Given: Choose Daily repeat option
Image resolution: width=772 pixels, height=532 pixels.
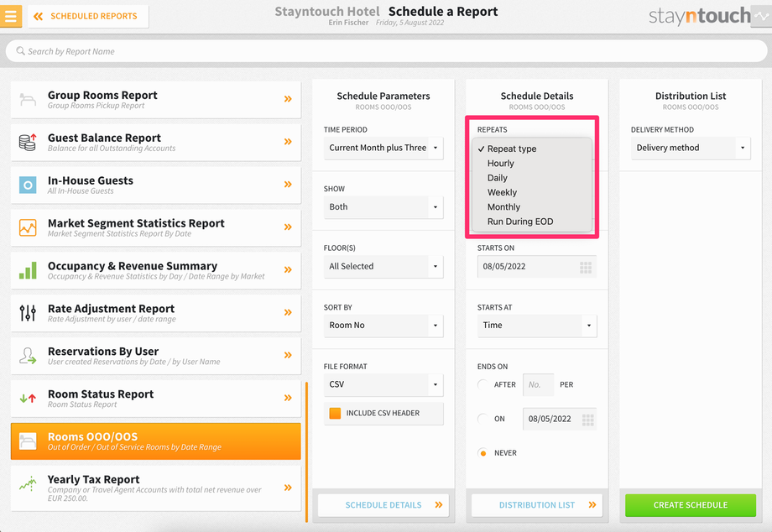Looking at the screenshot, I should coord(532,178).
